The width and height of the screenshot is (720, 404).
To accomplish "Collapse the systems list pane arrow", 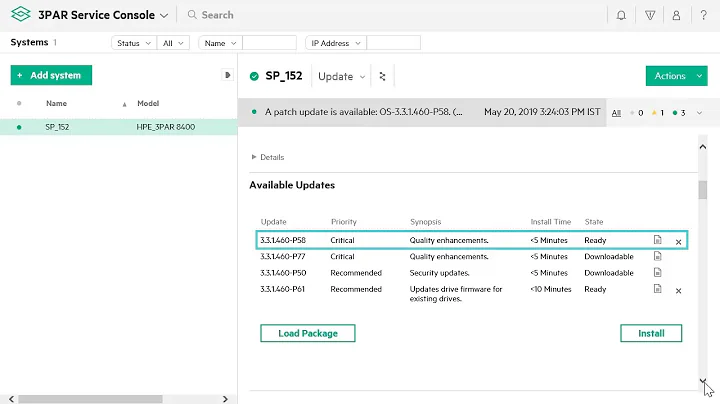I will (227, 75).
